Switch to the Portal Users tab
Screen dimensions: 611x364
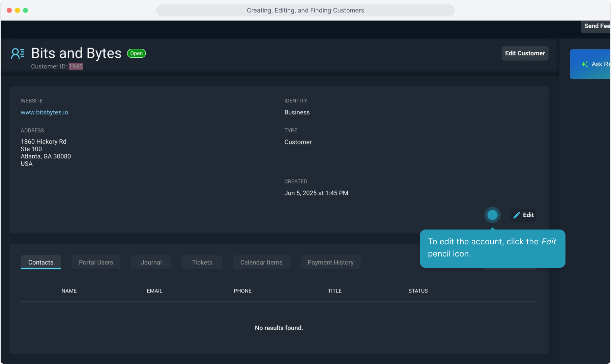pos(96,262)
